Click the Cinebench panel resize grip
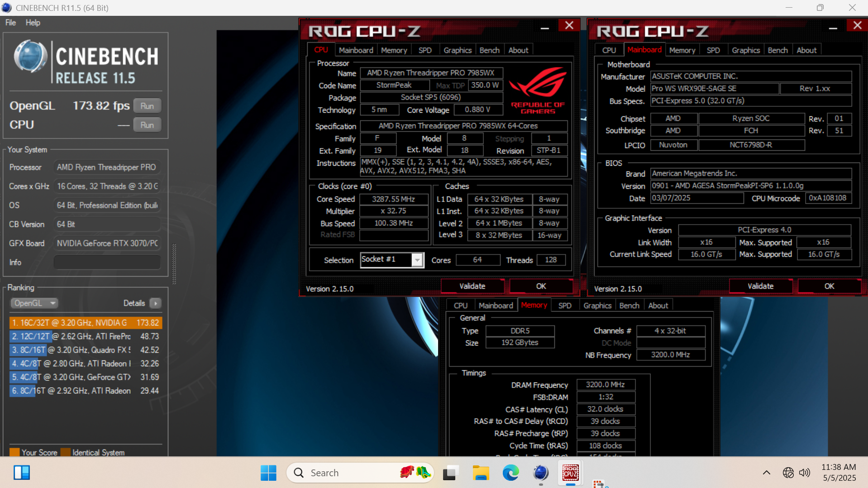 point(174,264)
